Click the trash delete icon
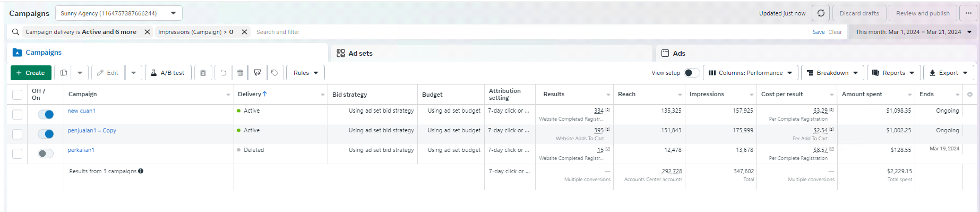The image size is (980, 212). point(240,73)
